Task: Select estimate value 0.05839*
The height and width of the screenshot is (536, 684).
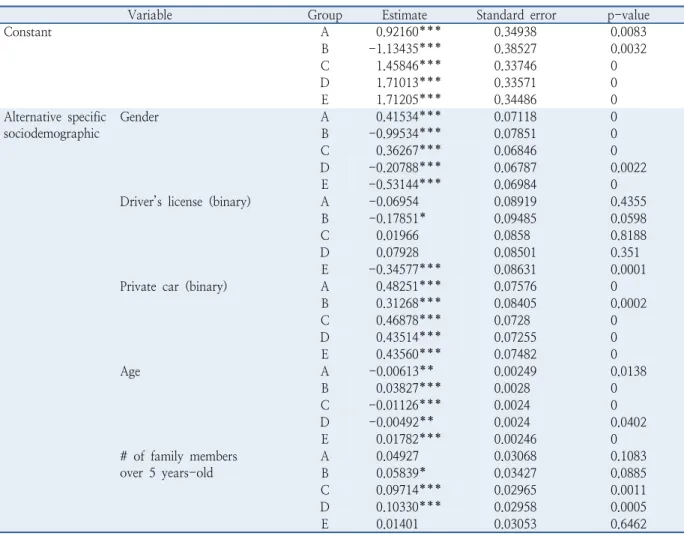Action: [x=401, y=473]
